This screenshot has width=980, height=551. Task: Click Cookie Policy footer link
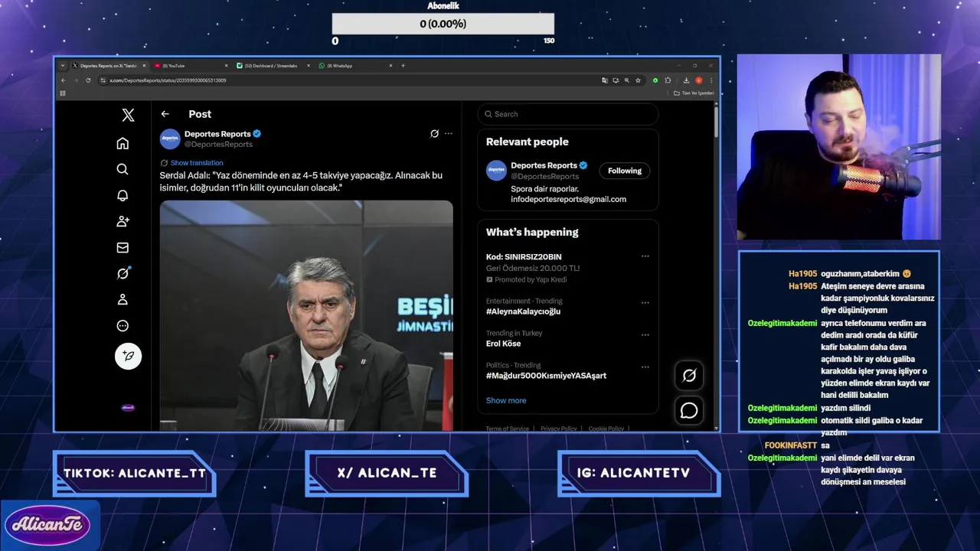[x=606, y=429]
